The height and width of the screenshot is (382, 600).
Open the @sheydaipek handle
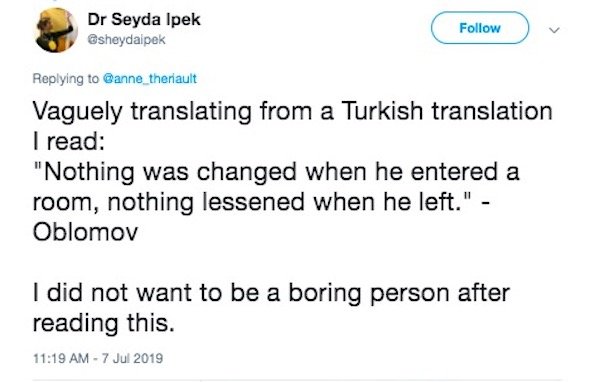127,39
